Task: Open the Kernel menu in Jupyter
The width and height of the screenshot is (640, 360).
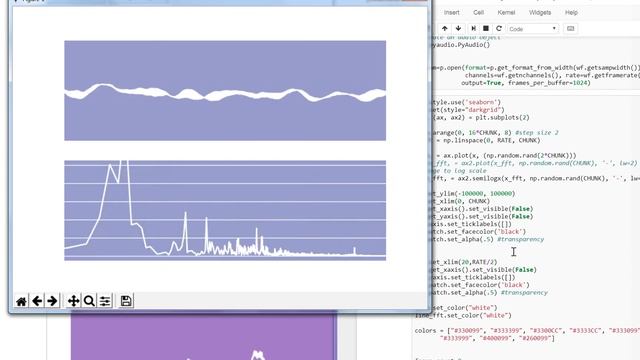Action: pyautogui.click(x=506, y=13)
